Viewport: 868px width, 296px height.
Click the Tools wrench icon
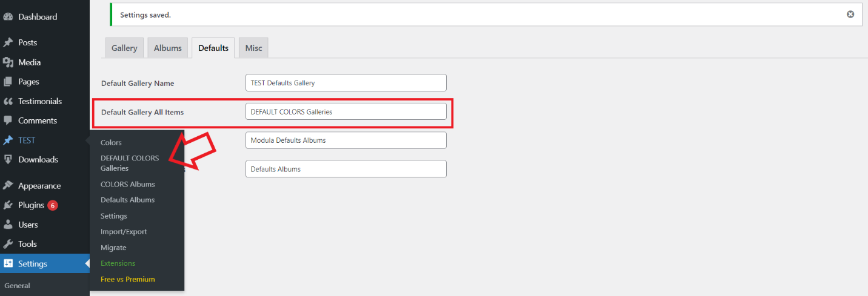(8, 244)
